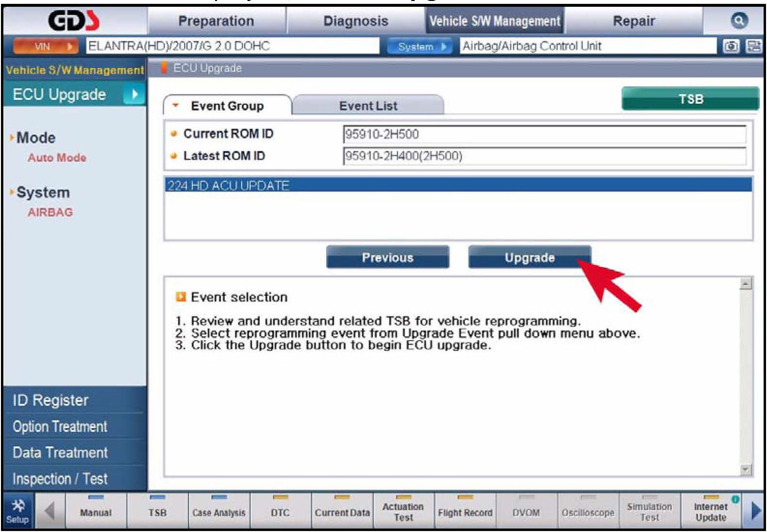
Task: Open Internet Update tool
Action: click(x=711, y=511)
